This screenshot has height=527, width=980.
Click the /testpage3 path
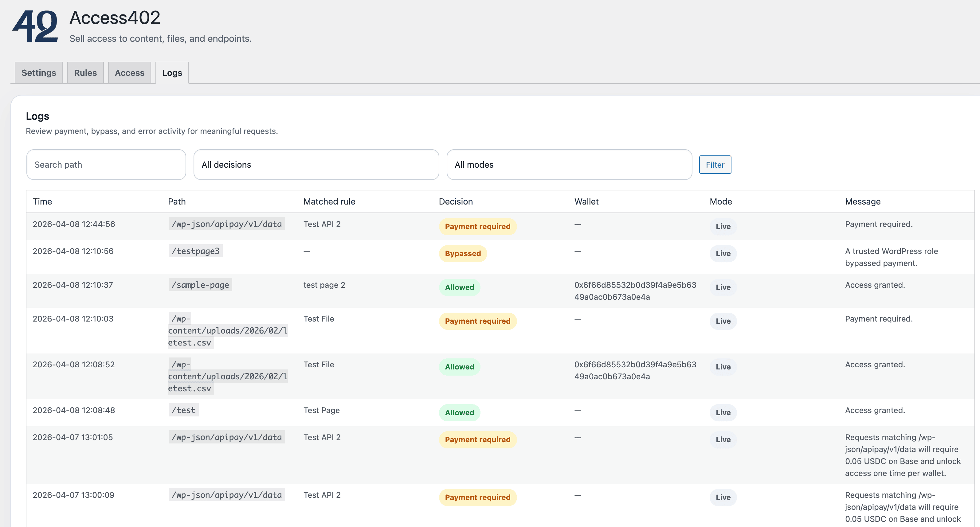196,251
